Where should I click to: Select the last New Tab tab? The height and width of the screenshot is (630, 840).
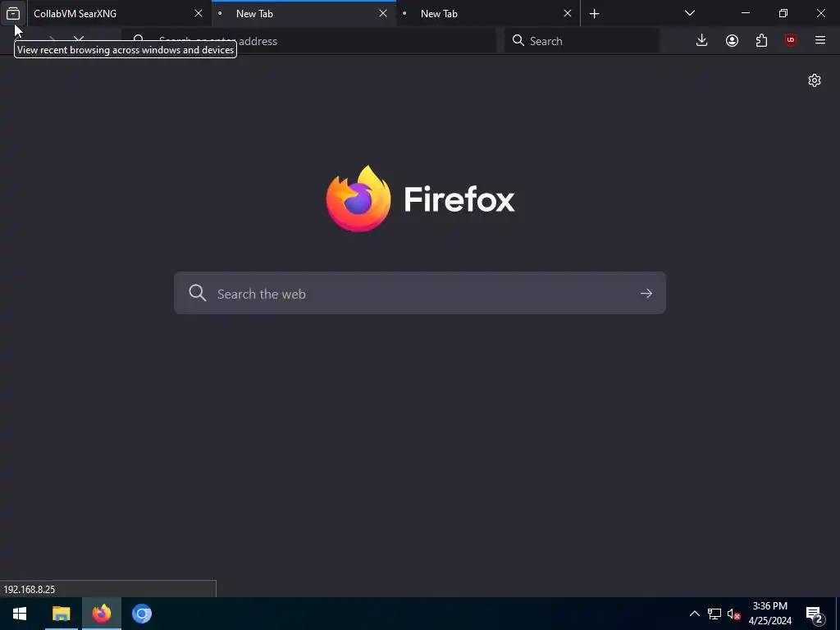[x=488, y=13]
